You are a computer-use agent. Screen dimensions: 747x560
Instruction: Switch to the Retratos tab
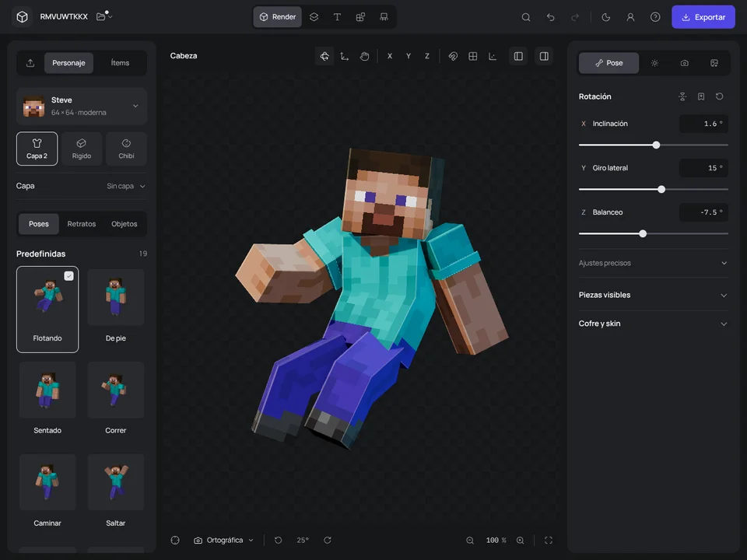(82, 224)
